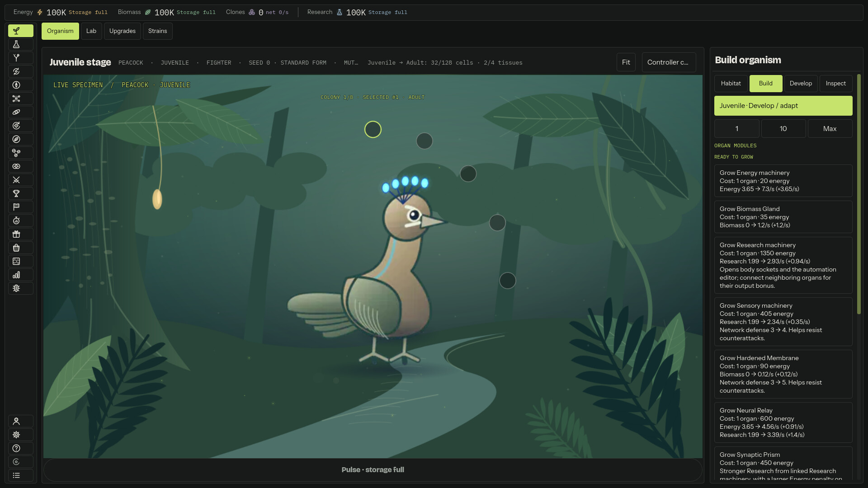Open the shopping bag sidebar icon
The height and width of the screenshot is (488, 868).
[x=20, y=248]
